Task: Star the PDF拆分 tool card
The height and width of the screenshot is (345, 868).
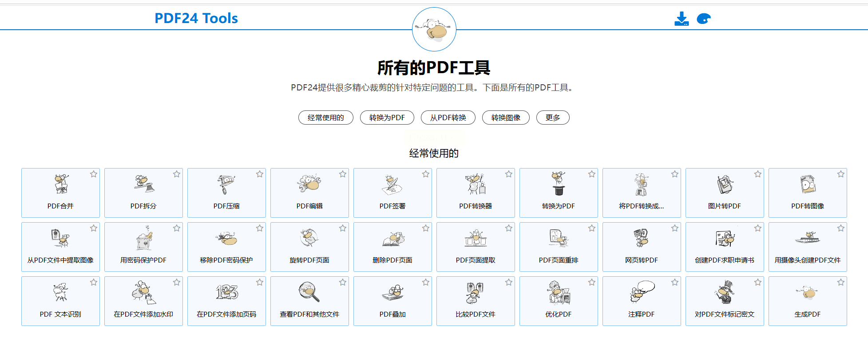Action: tap(177, 174)
